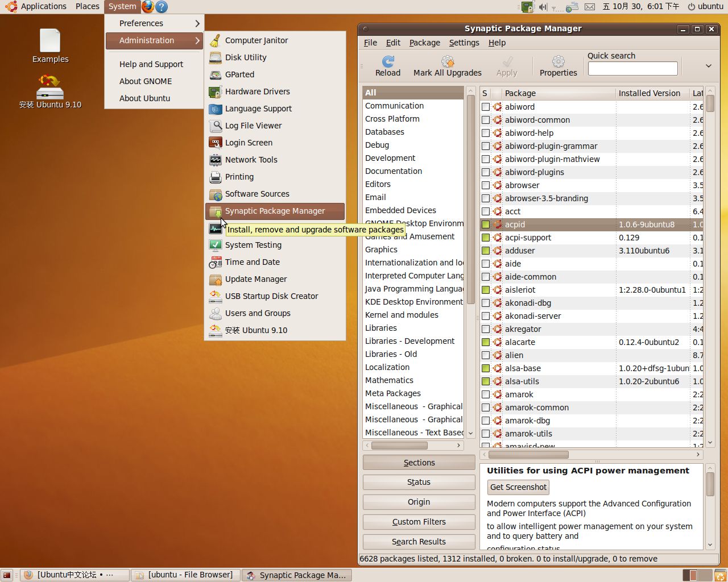728x582 pixels.
Task: Click Reload toolbar button in Synaptic
Action: (x=388, y=66)
